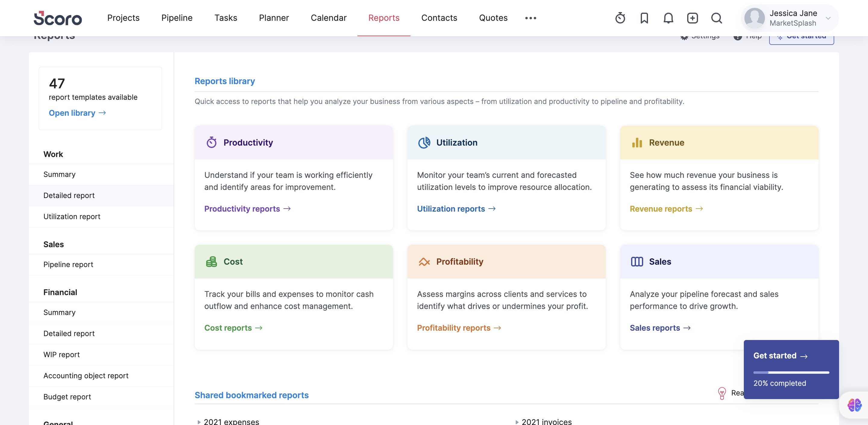Click the lightbulb tip icon

[x=722, y=393]
